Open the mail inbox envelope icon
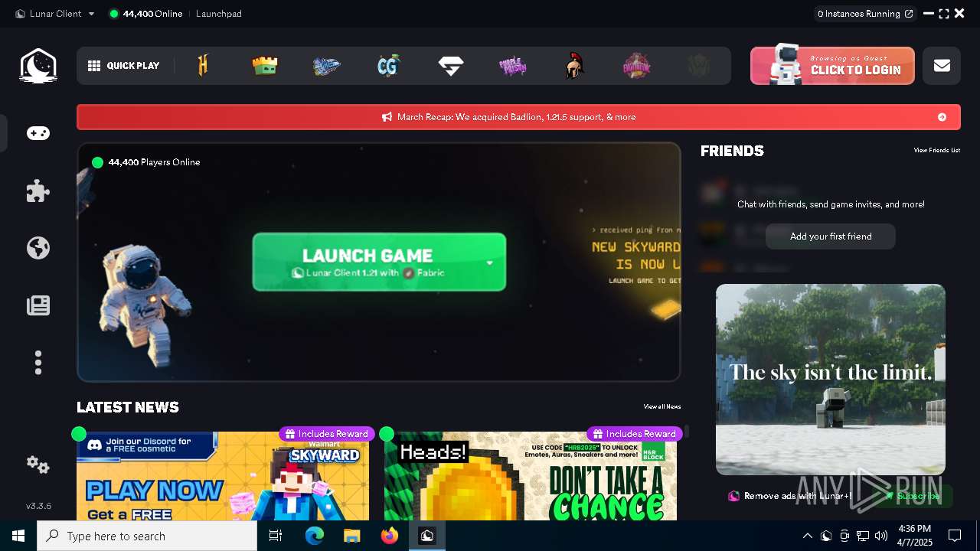980x551 pixels. [x=942, y=66]
